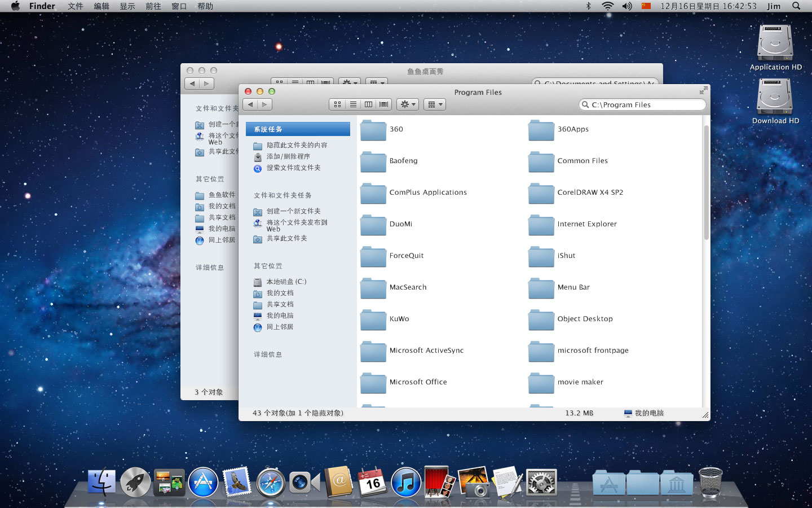Launch Safari compass icon in dock

(x=271, y=484)
